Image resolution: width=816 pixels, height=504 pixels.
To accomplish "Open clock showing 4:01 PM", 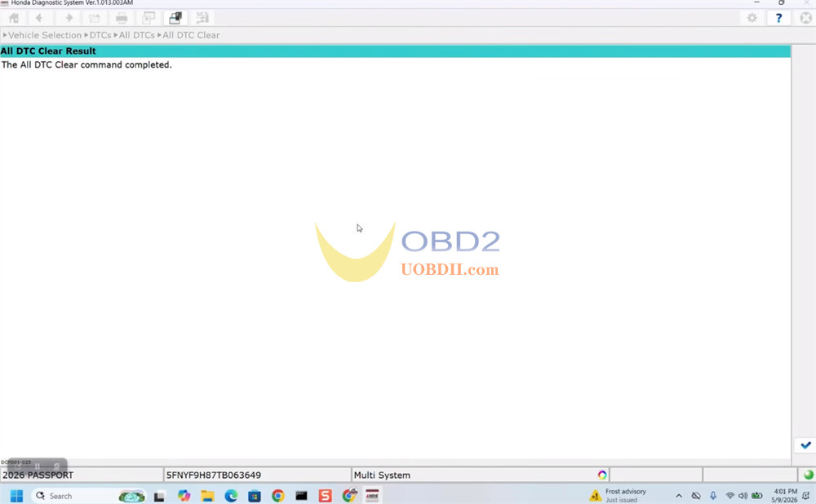I will (784, 495).
